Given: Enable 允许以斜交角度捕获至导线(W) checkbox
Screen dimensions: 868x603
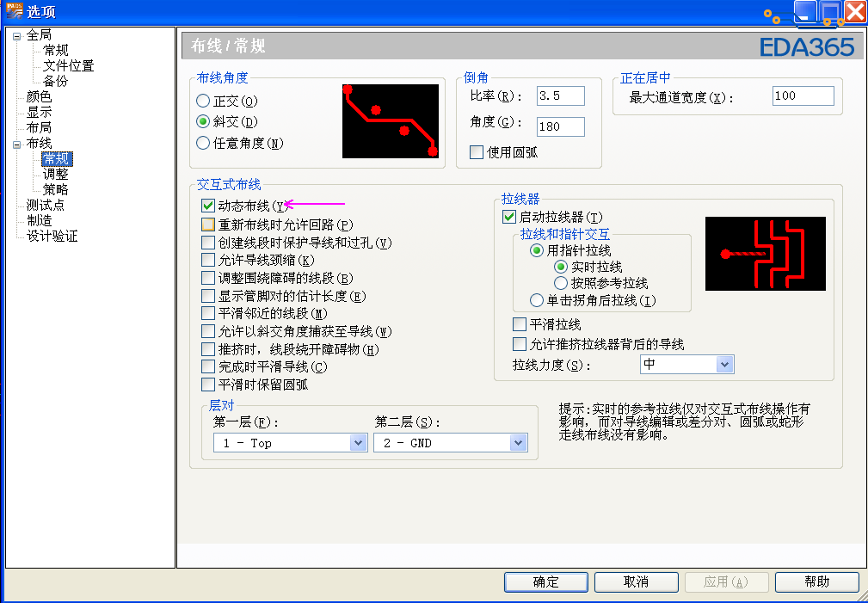Looking at the screenshot, I should (x=208, y=332).
